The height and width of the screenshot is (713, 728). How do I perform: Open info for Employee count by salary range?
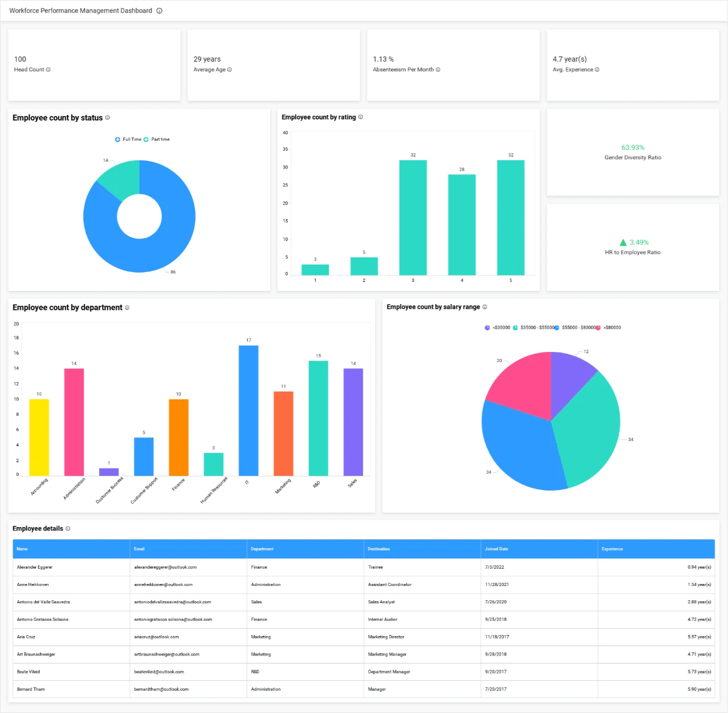tap(485, 307)
